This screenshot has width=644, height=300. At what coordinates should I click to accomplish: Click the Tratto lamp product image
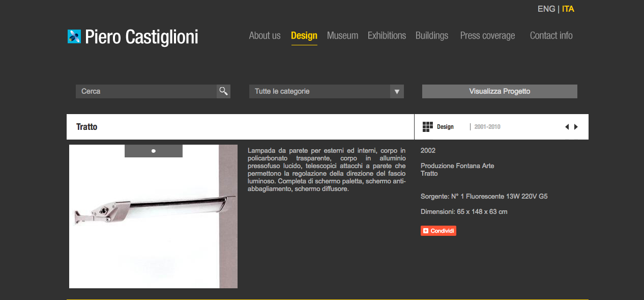tap(153, 216)
